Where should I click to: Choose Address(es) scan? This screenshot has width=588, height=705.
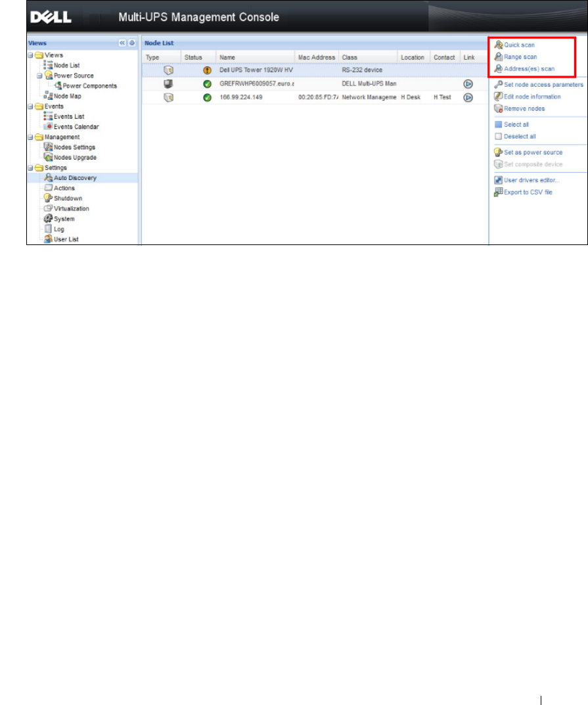click(x=529, y=69)
